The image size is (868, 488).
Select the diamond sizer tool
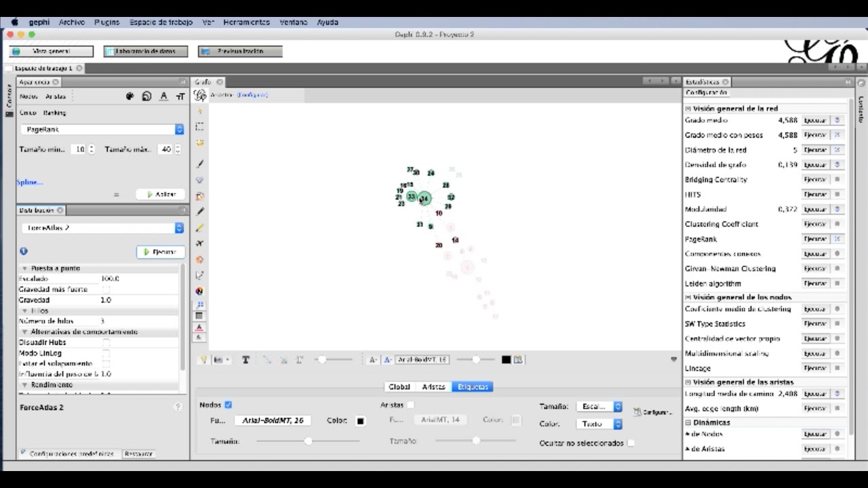(x=199, y=180)
